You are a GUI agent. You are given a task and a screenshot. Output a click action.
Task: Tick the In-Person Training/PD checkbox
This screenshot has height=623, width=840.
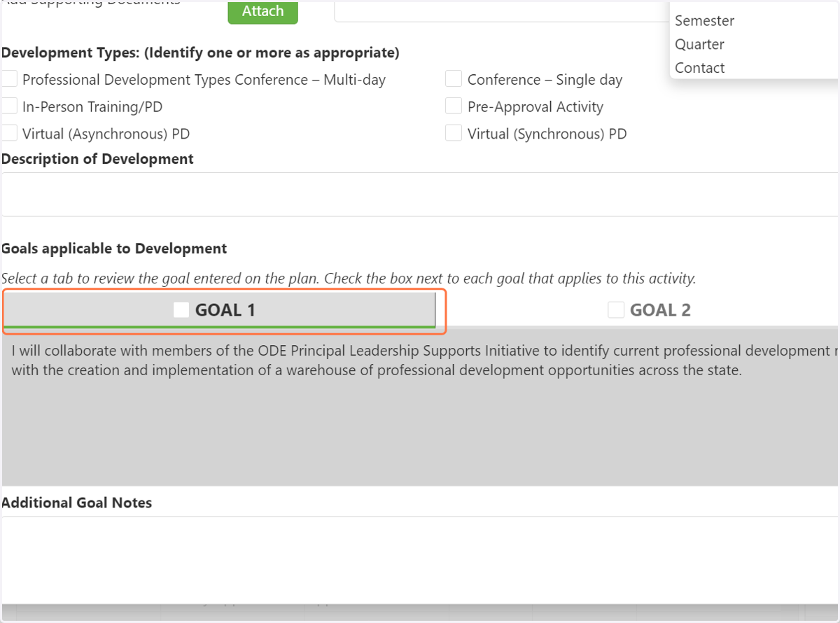click(x=9, y=106)
